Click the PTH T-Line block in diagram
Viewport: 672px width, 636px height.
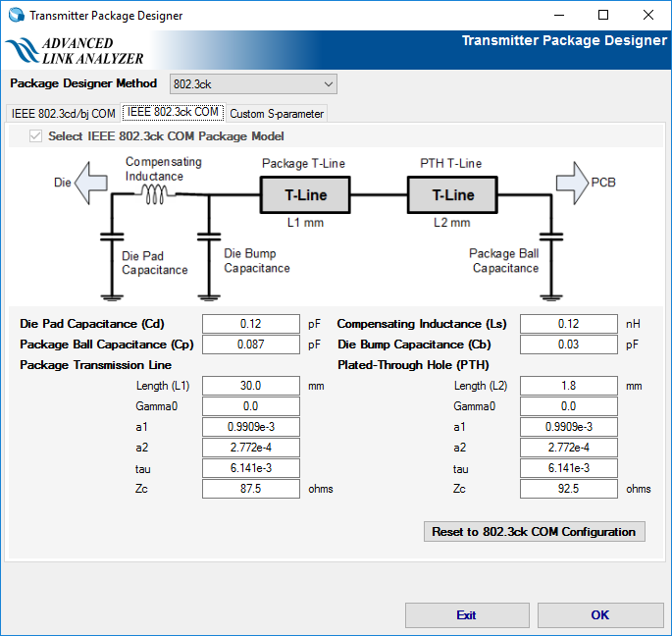click(x=452, y=195)
